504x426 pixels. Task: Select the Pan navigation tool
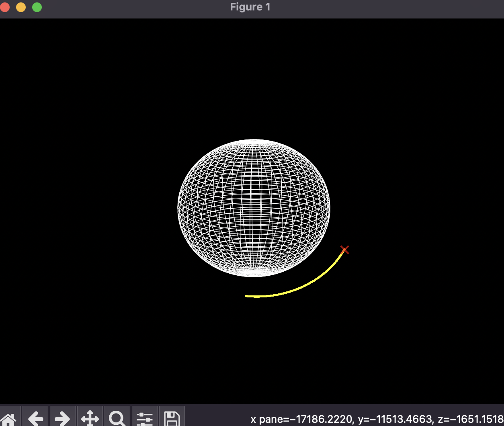pyautogui.click(x=90, y=418)
